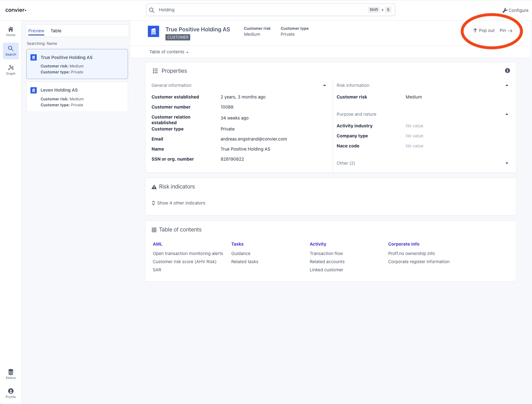Go to Proff.no ownership info
This screenshot has width=532, height=404.
pyautogui.click(x=411, y=253)
